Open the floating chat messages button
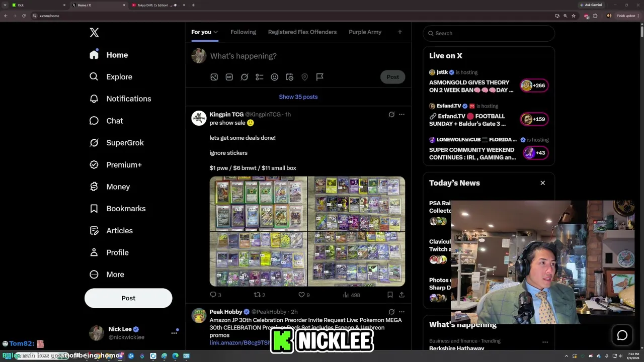The image size is (644, 362). pyautogui.click(x=622, y=335)
